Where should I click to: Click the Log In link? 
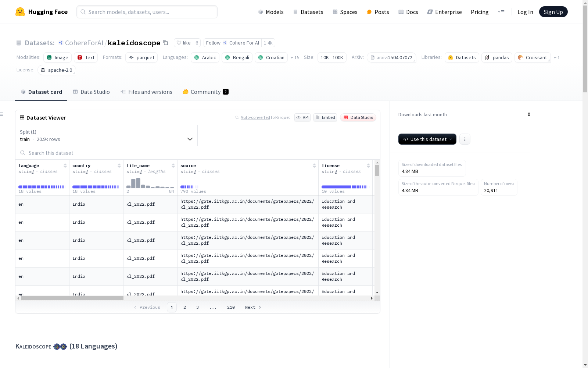[x=525, y=12]
